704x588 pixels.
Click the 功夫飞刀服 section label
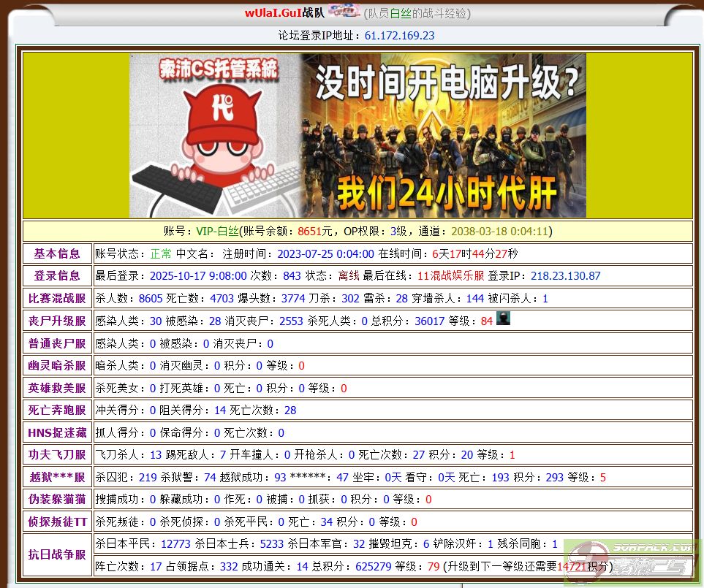coord(57,454)
